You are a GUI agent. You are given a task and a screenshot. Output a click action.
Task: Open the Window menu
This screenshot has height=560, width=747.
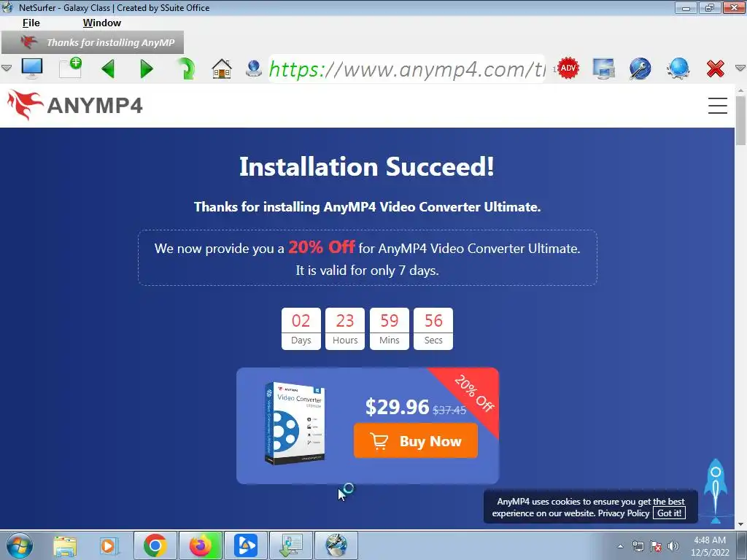pyautogui.click(x=102, y=23)
